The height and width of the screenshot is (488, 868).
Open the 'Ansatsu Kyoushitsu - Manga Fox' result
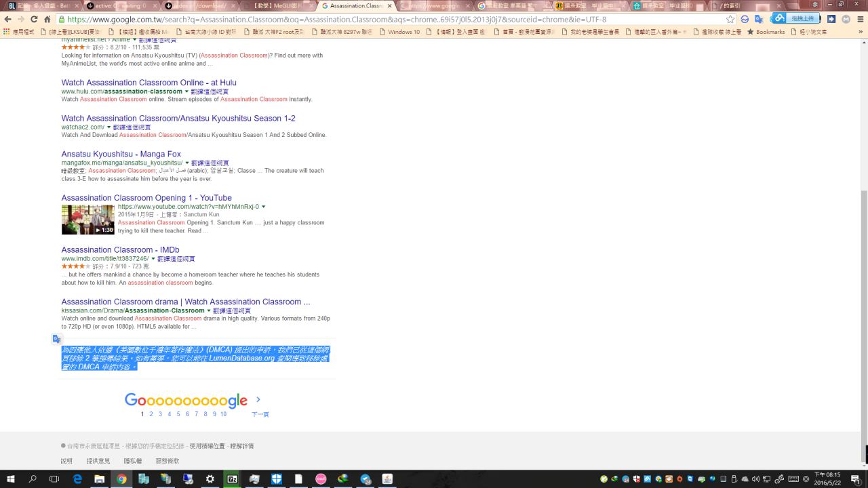point(121,154)
